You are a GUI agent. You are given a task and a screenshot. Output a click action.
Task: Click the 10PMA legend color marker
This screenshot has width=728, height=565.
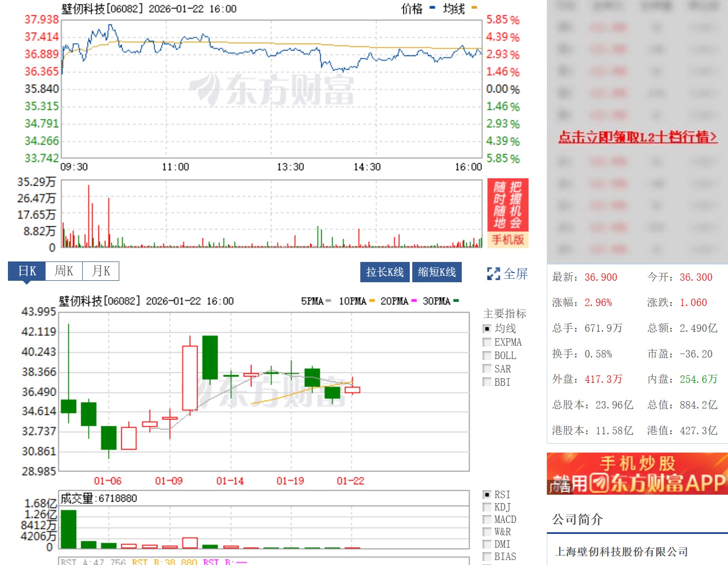[x=372, y=301]
